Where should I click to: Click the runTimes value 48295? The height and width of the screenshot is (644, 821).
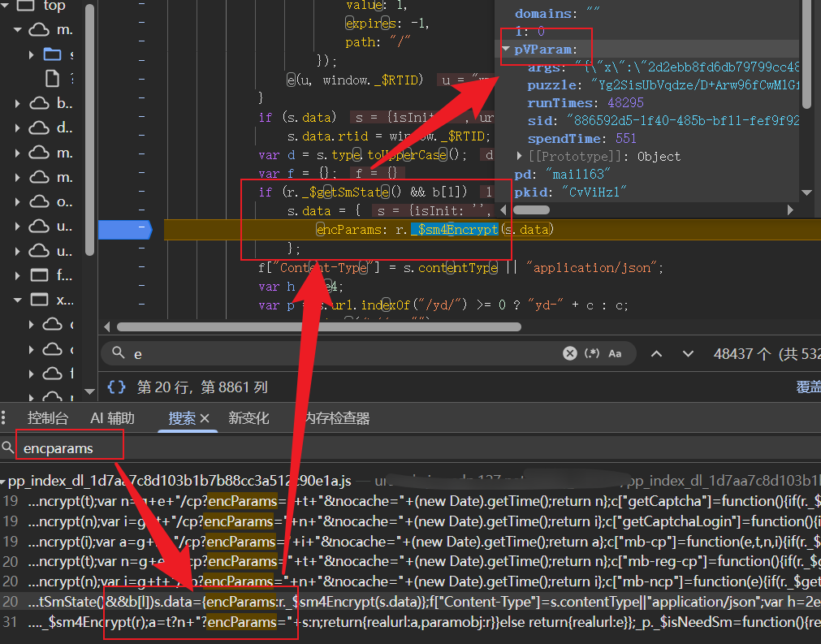pos(625,102)
